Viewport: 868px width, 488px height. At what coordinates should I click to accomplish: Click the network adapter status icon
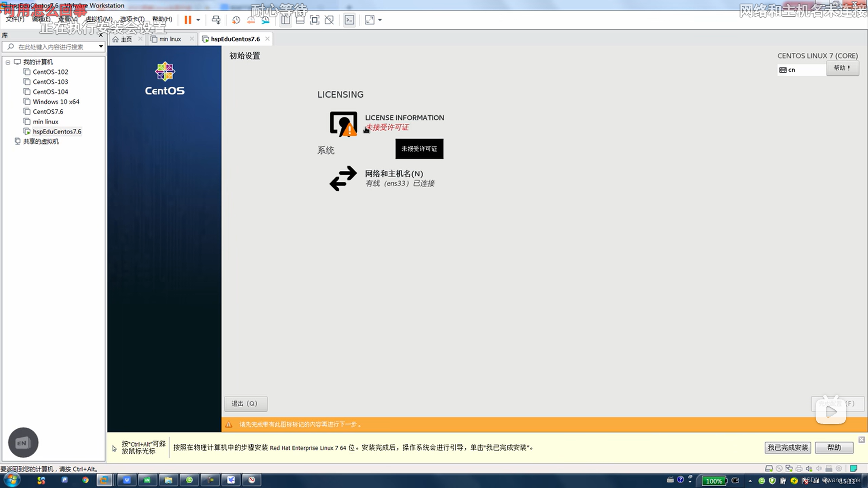pyautogui.click(x=789, y=469)
